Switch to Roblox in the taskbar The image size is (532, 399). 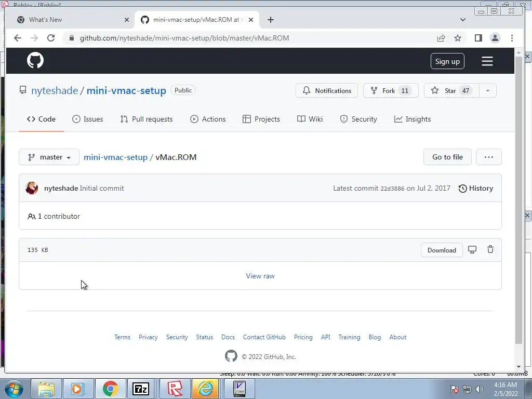(175, 389)
